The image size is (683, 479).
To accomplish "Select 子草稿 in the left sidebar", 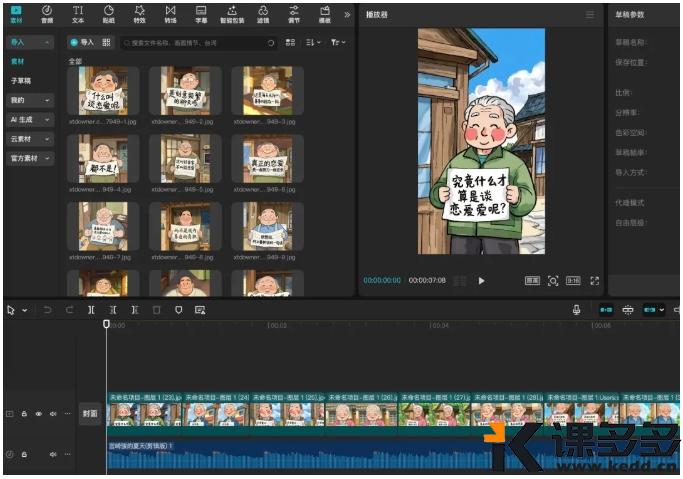I will pos(21,80).
